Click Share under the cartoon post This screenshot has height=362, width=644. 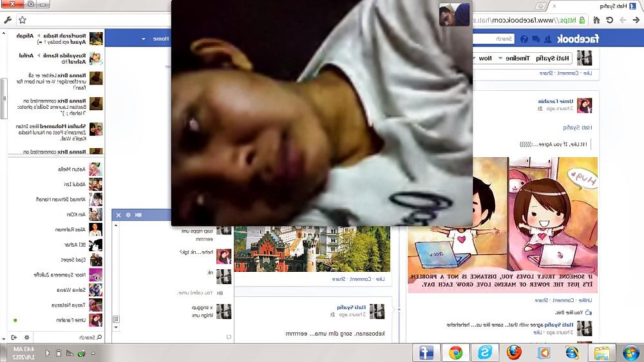pos(542,300)
